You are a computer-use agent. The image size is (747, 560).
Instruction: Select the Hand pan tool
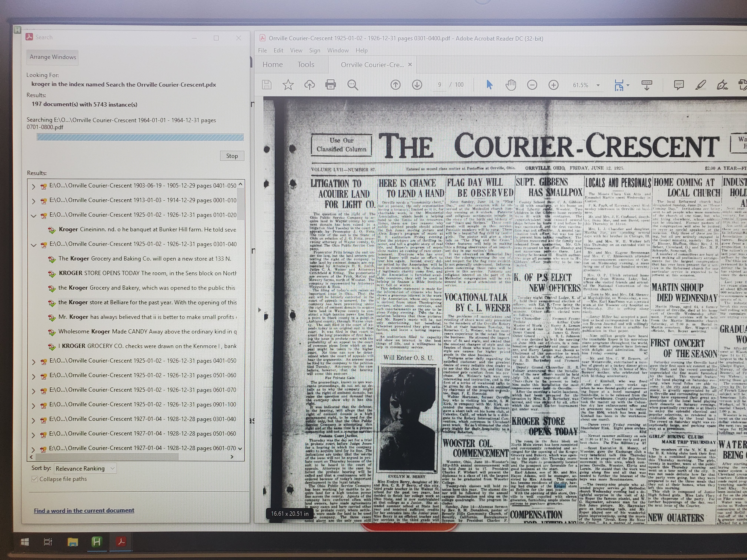pos(511,85)
